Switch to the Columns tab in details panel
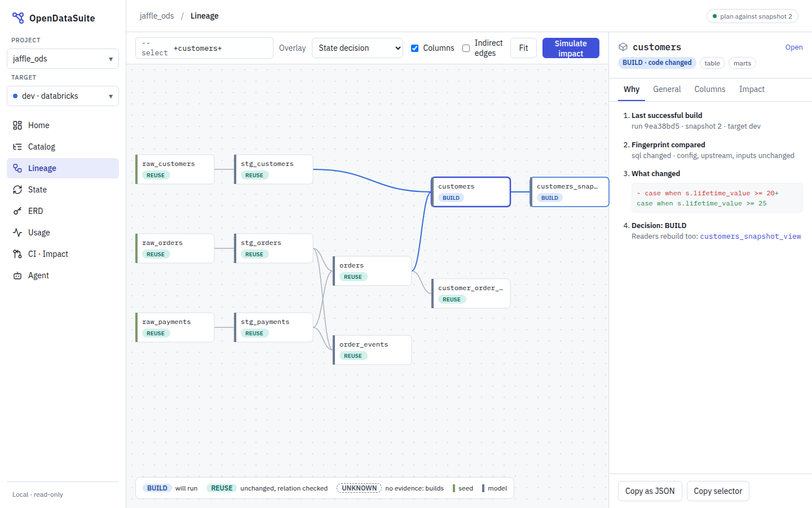The height and width of the screenshot is (508, 812). [x=710, y=89]
